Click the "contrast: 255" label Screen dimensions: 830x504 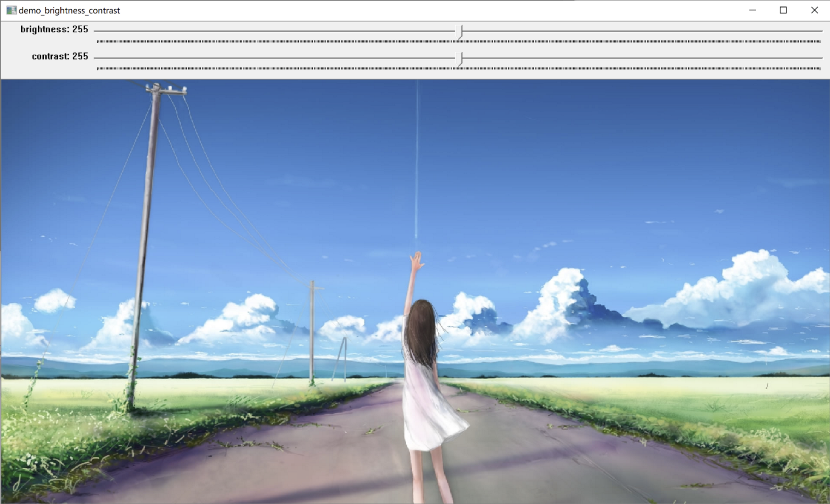[60, 56]
